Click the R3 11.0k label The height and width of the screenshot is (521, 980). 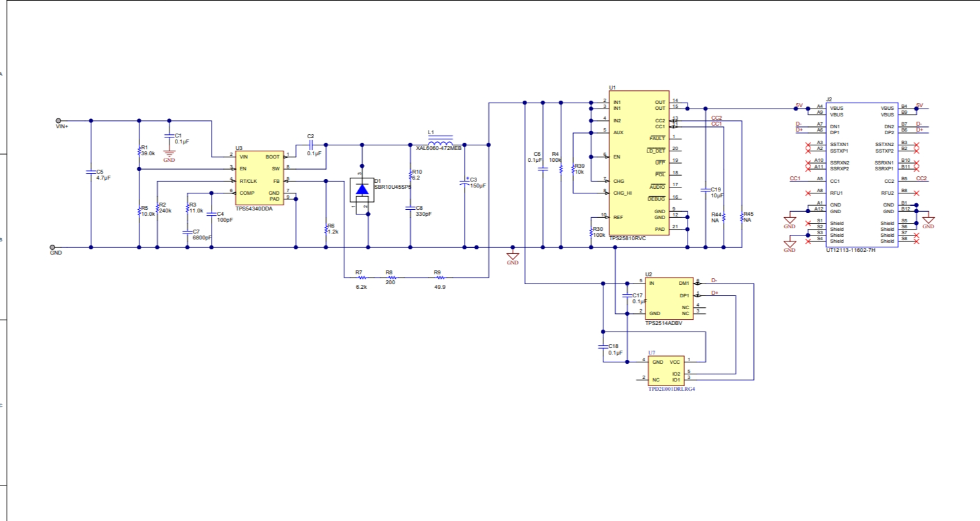click(197, 208)
